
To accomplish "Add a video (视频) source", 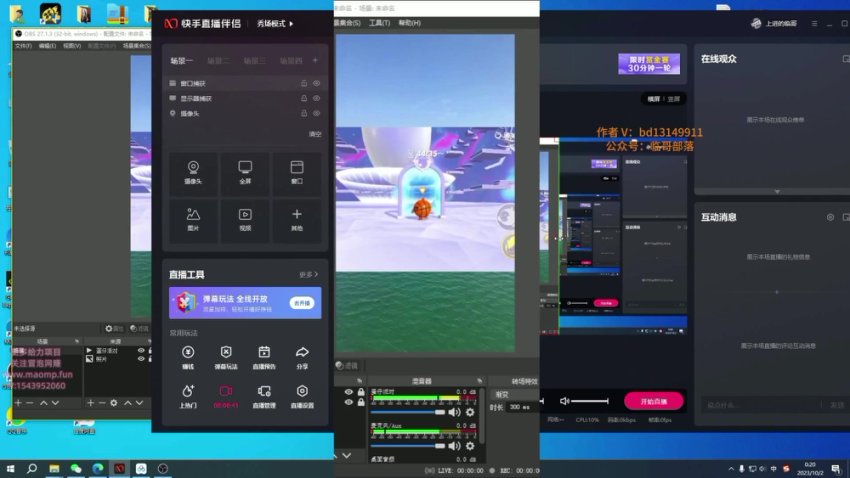I will (245, 219).
